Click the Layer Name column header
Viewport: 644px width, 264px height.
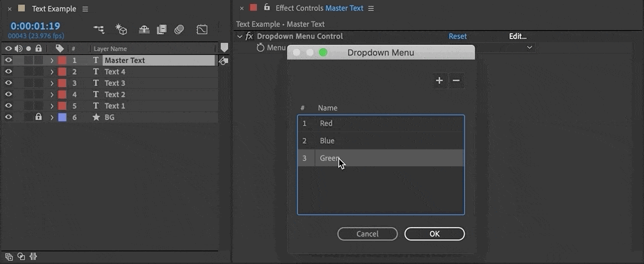[x=110, y=49]
